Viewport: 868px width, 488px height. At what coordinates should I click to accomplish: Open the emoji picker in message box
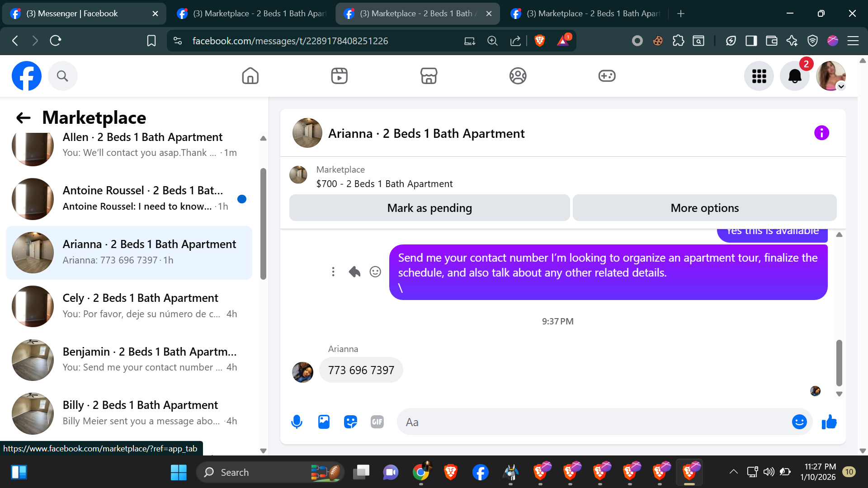click(x=799, y=422)
